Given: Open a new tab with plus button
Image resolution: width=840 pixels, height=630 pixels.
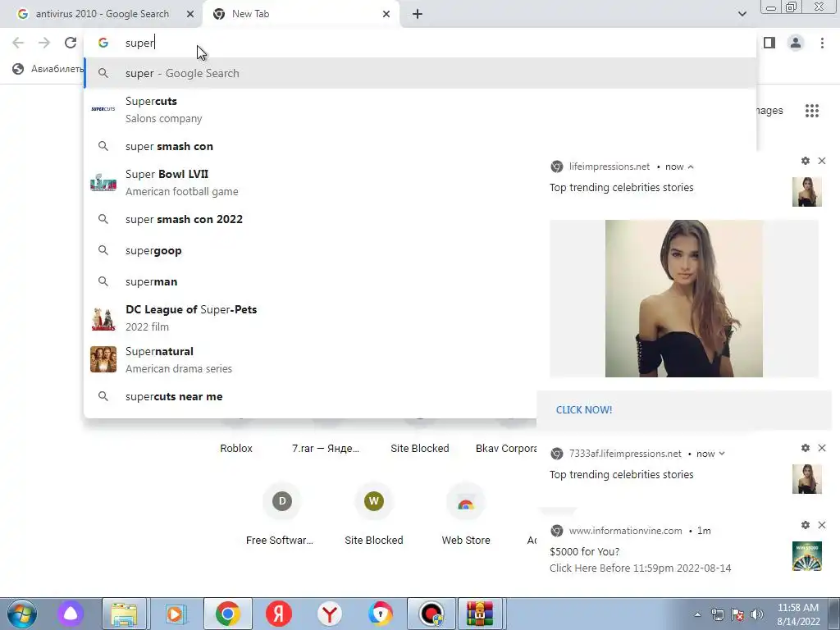Looking at the screenshot, I should (x=418, y=14).
